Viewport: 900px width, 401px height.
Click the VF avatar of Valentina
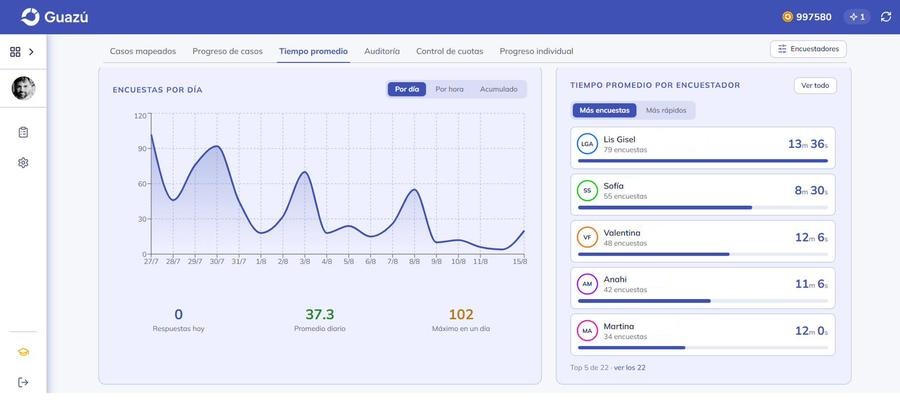[587, 237]
